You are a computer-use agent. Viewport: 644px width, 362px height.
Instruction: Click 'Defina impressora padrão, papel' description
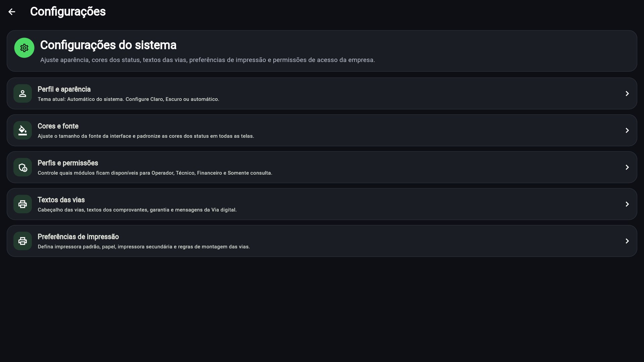click(144, 247)
